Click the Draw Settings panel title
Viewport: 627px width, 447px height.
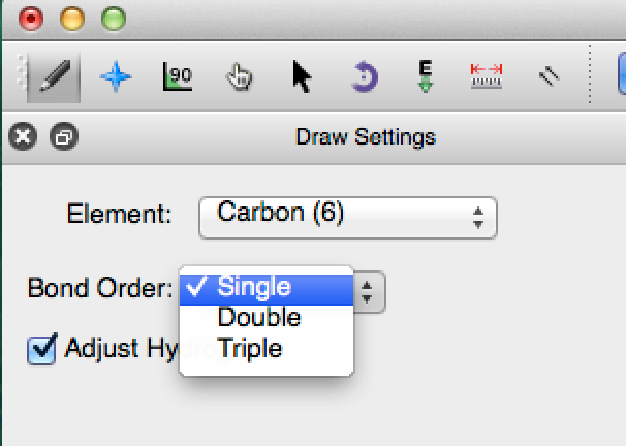coord(365,137)
